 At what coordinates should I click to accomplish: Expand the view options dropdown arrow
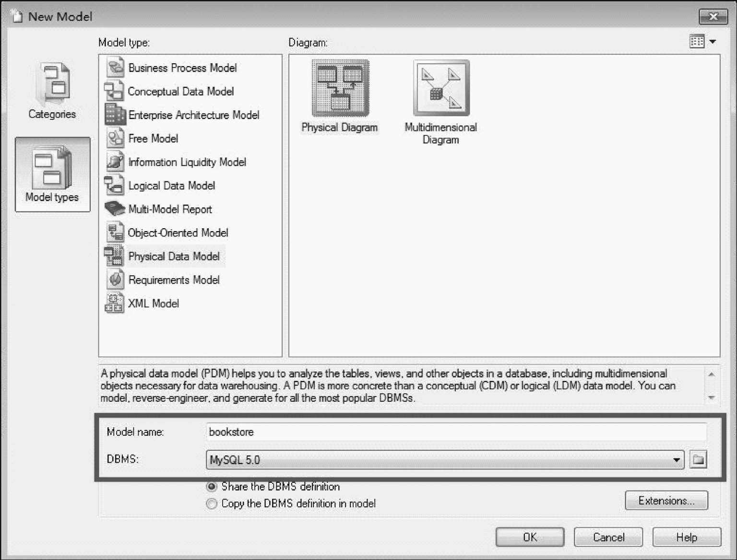[713, 42]
